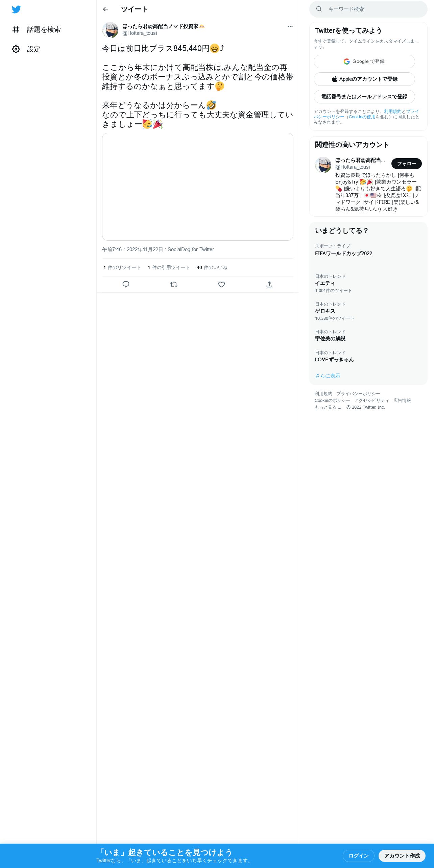Click Appleのアカウントで登録 button
The width and height of the screenshot is (434, 868).
coord(364,79)
